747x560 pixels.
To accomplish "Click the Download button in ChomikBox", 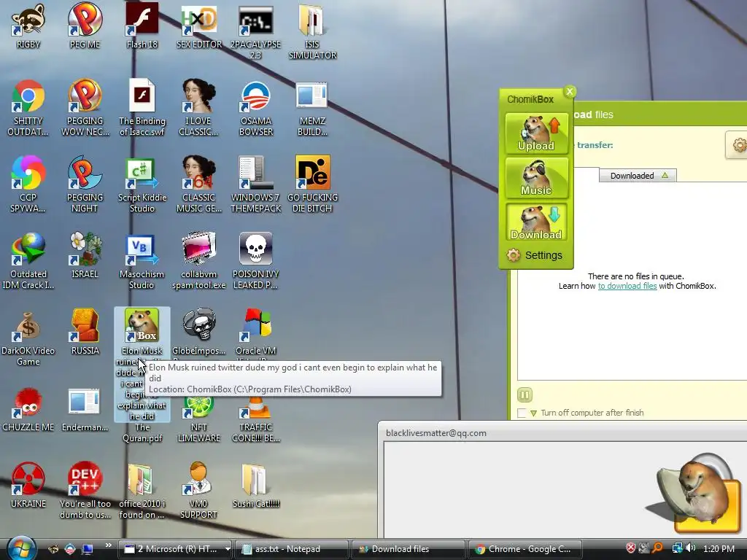I will pos(536,222).
